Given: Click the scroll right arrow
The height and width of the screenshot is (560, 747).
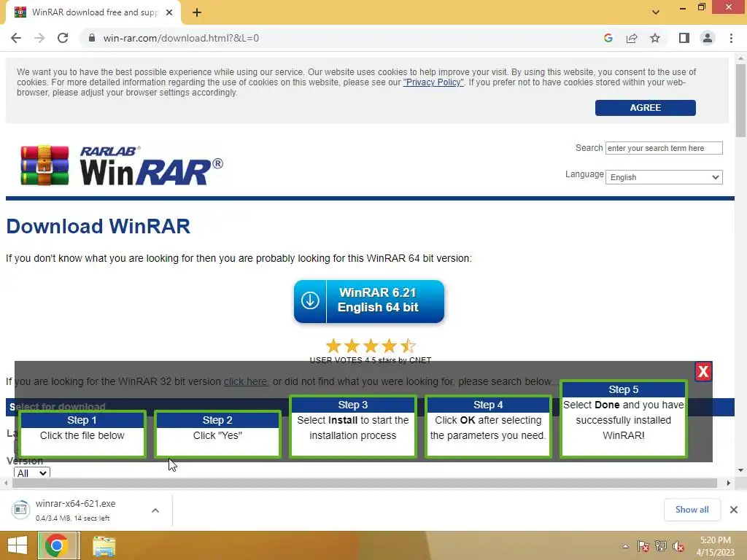Looking at the screenshot, I should click(x=729, y=483).
